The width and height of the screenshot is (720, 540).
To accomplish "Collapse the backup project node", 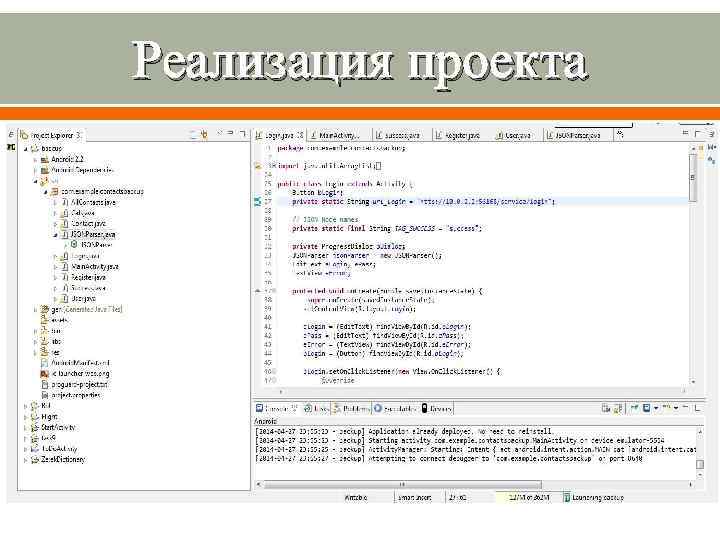I will (x=26, y=149).
